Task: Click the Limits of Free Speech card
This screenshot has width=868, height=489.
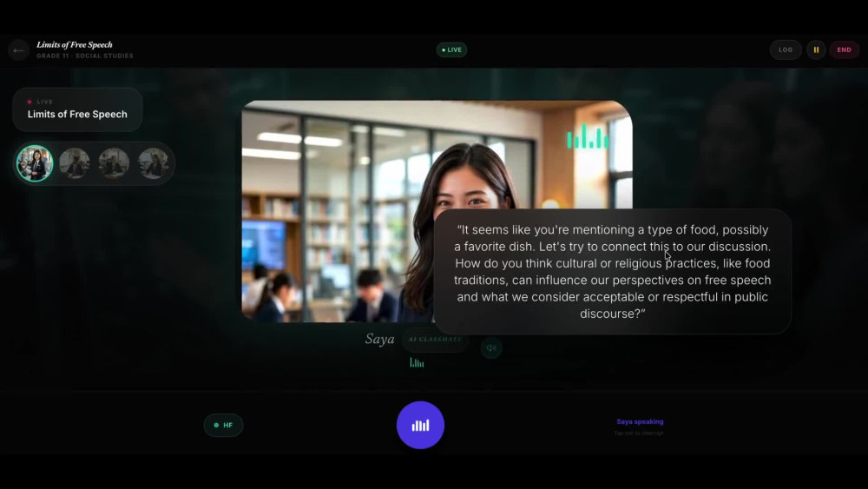Action: click(x=77, y=109)
